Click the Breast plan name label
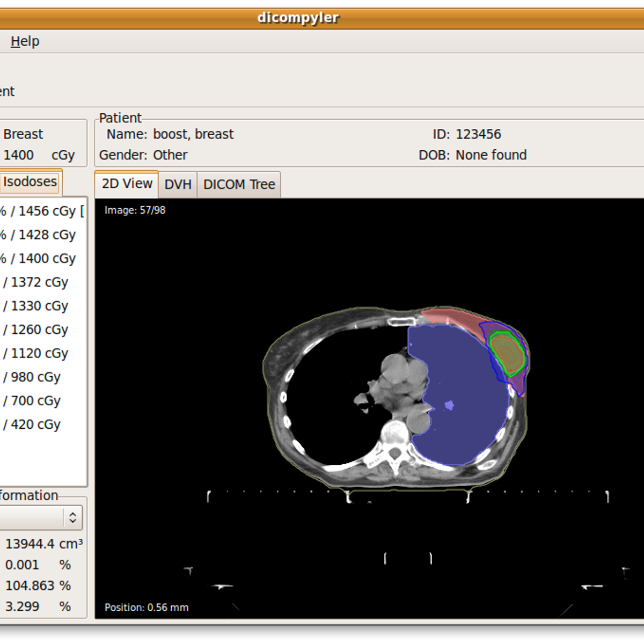This screenshot has width=644, height=644. 23,134
